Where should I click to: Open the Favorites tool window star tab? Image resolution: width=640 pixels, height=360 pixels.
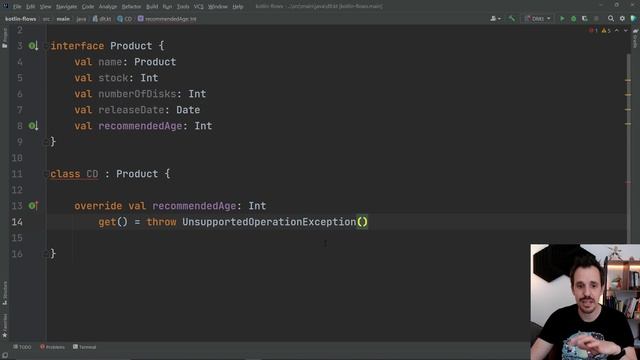[x=5, y=326]
